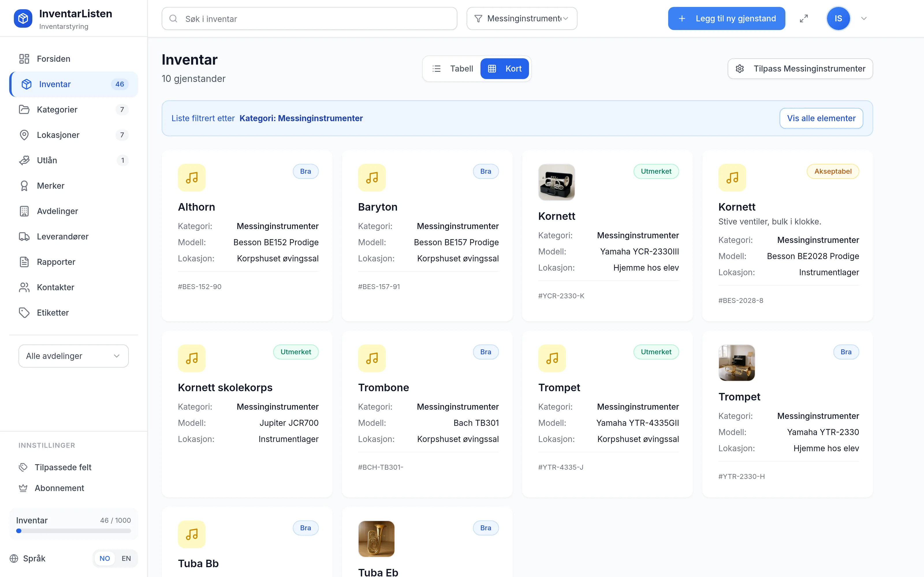Go to Utlån with the hand icon
Viewport: 924px width, 577px height.
[x=24, y=160]
